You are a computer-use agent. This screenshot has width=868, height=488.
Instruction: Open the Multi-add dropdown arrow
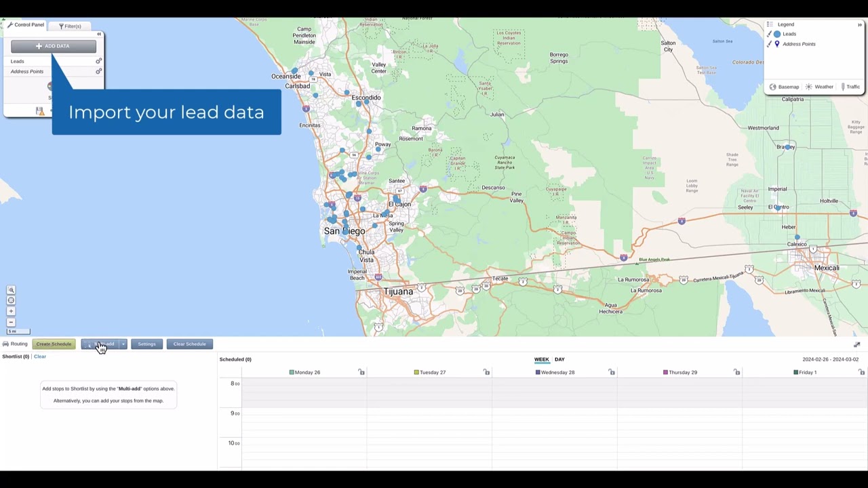pos(123,344)
